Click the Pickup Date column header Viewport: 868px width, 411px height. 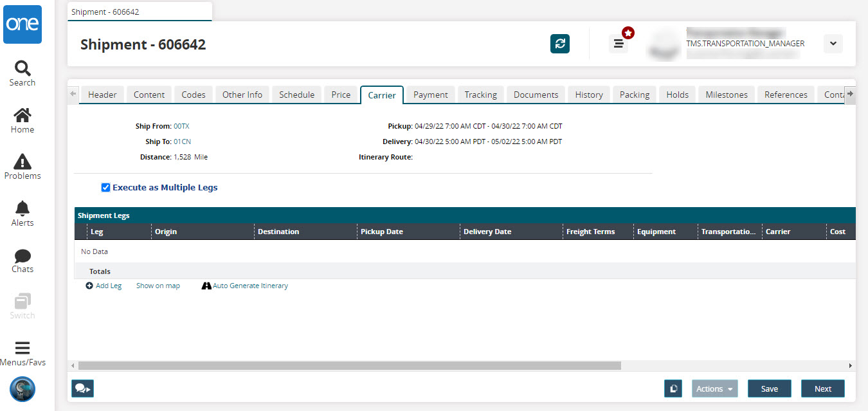tap(408, 232)
